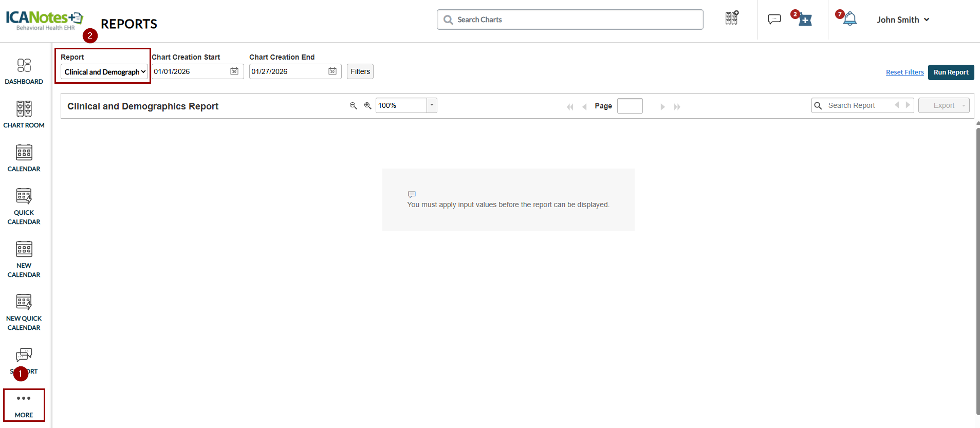The image size is (980, 428).
Task: Open the More menu in sidebar
Action: (24, 405)
